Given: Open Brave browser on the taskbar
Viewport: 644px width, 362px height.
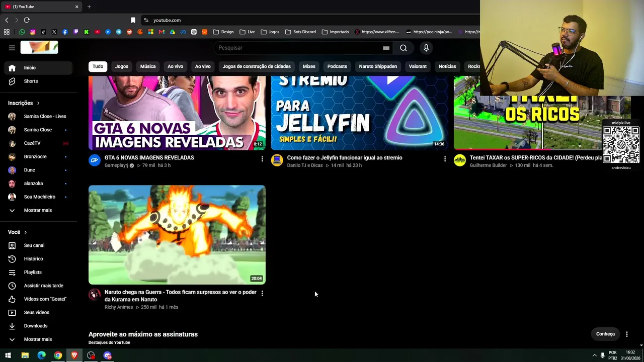Looking at the screenshot, I should click(x=74, y=355).
